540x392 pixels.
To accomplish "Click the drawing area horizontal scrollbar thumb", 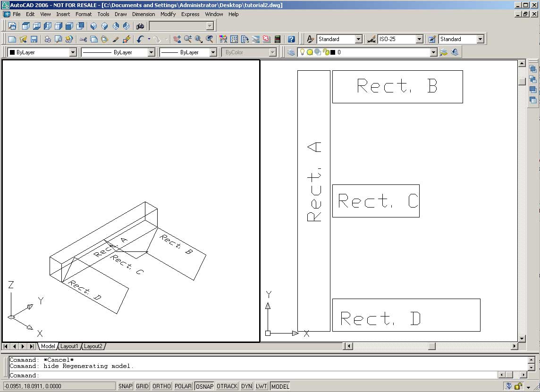I will 432,346.
